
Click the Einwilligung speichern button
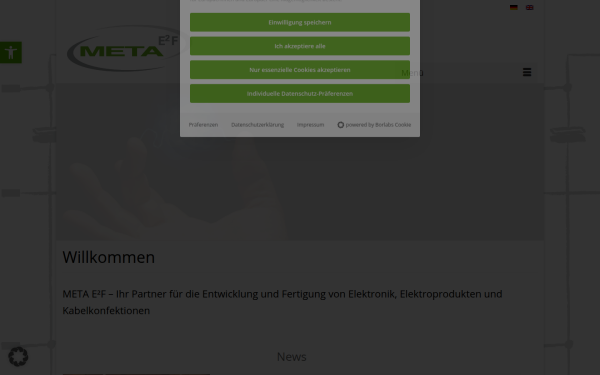tap(300, 22)
